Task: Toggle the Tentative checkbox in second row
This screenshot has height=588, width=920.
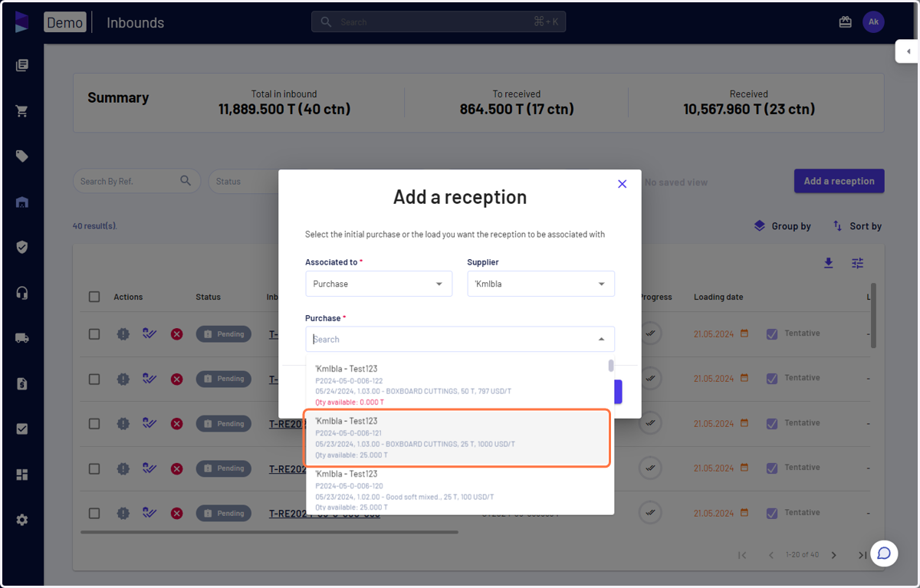Action: [x=772, y=379]
